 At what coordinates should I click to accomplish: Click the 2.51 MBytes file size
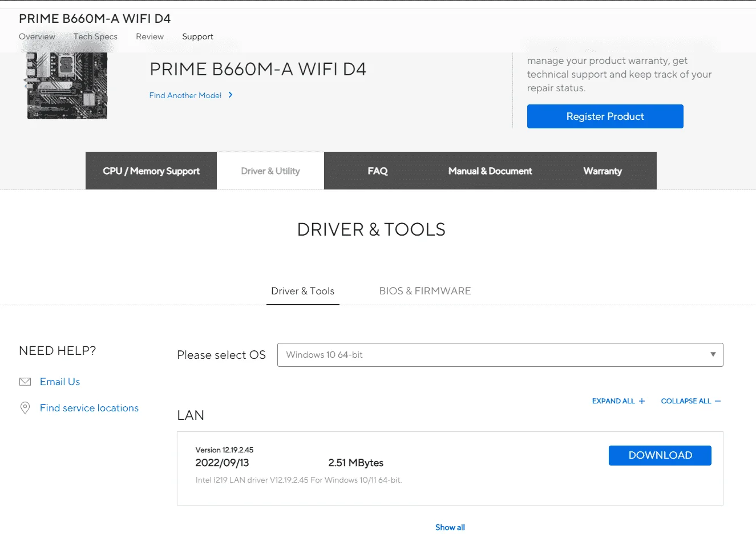[355, 463]
